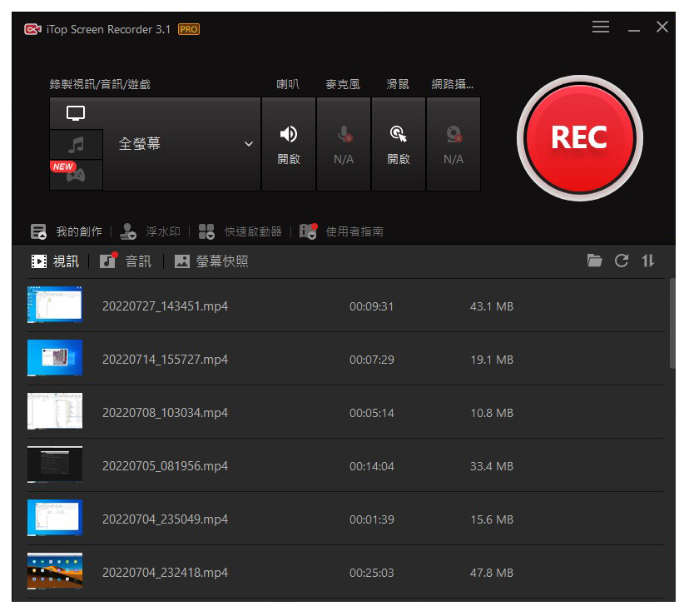689x616 pixels.
Task: Toggle the 滑鼠 mouse cursor effect
Action: pyautogui.click(x=399, y=144)
